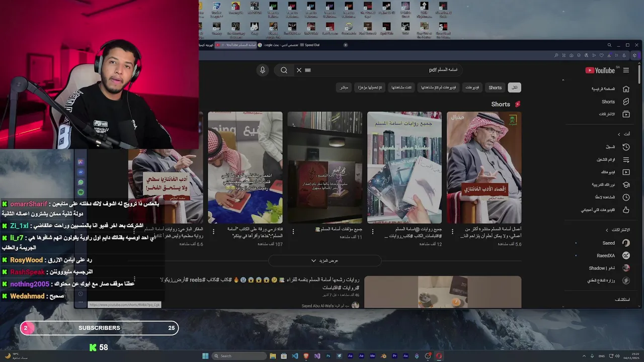Open Visual Studio Code from taskbar

click(295, 356)
